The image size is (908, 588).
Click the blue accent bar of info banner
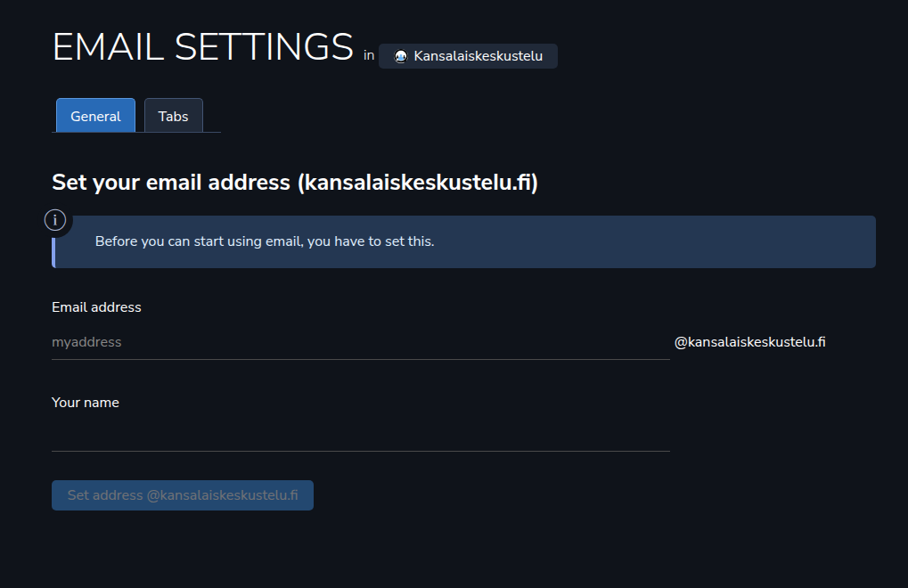point(53,253)
